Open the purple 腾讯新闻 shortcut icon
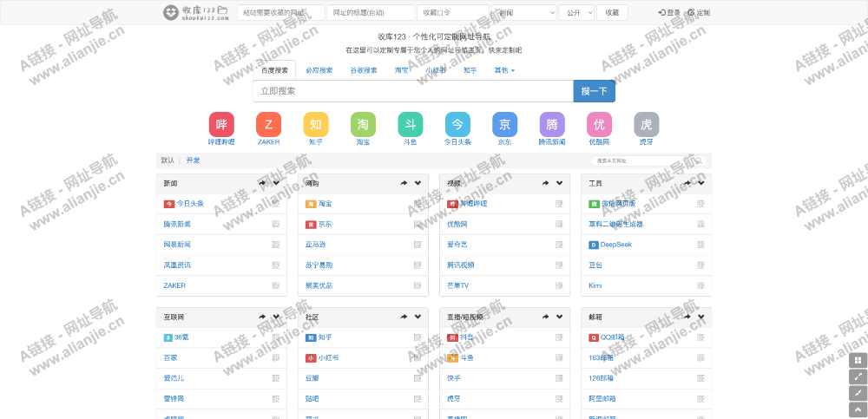Screen dimensions: 868x419 552,125
